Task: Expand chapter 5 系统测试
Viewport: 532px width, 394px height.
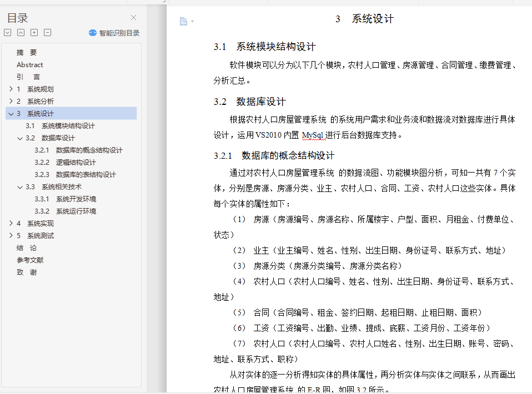Action: pyautogui.click(x=11, y=235)
